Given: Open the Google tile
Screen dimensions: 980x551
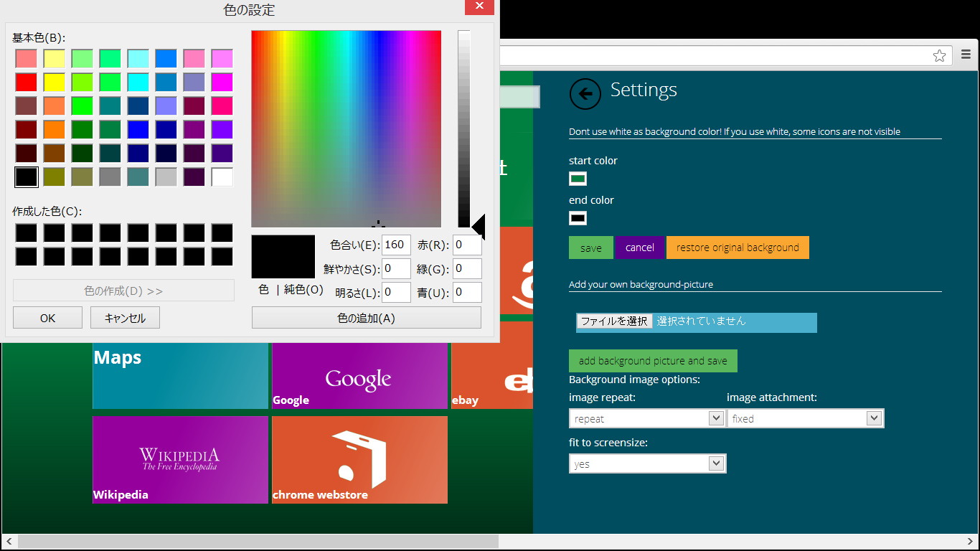Looking at the screenshot, I should tap(359, 376).
